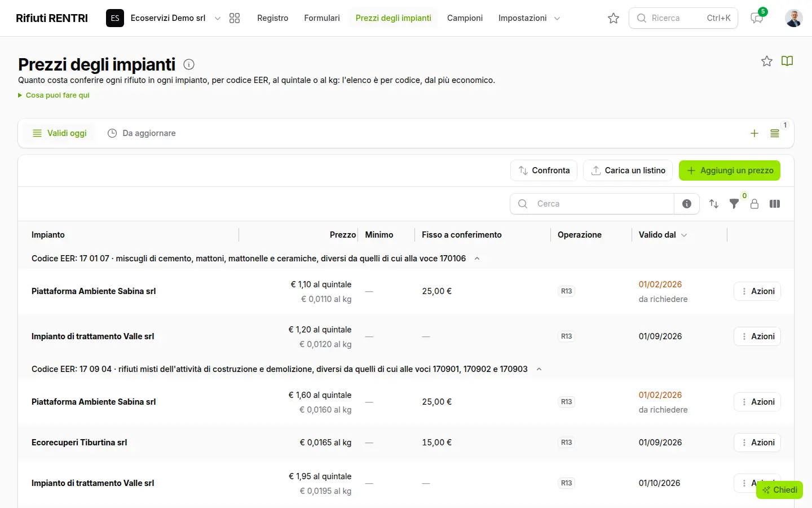Screen dimensions: 812x508
Task: Click the Cerca table search field
Action: coord(592,204)
